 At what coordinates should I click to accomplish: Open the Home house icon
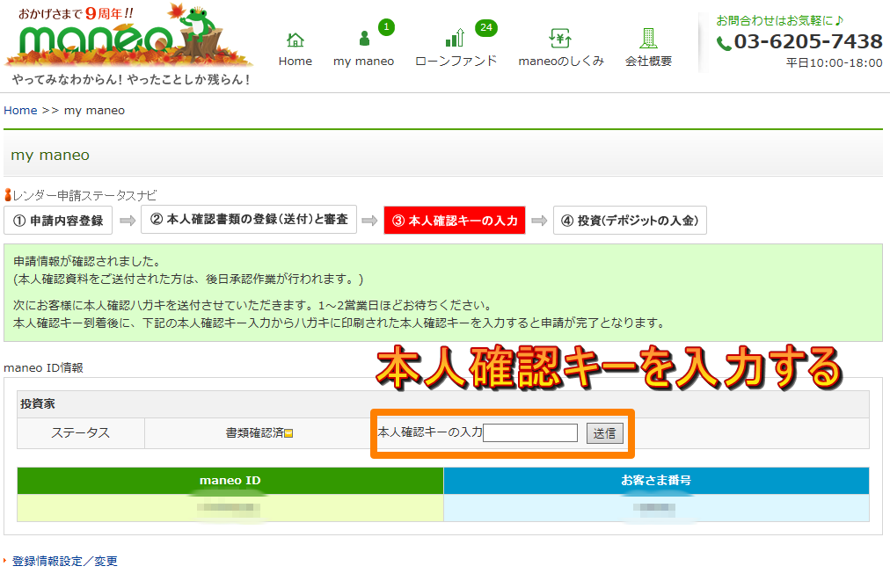(x=295, y=40)
